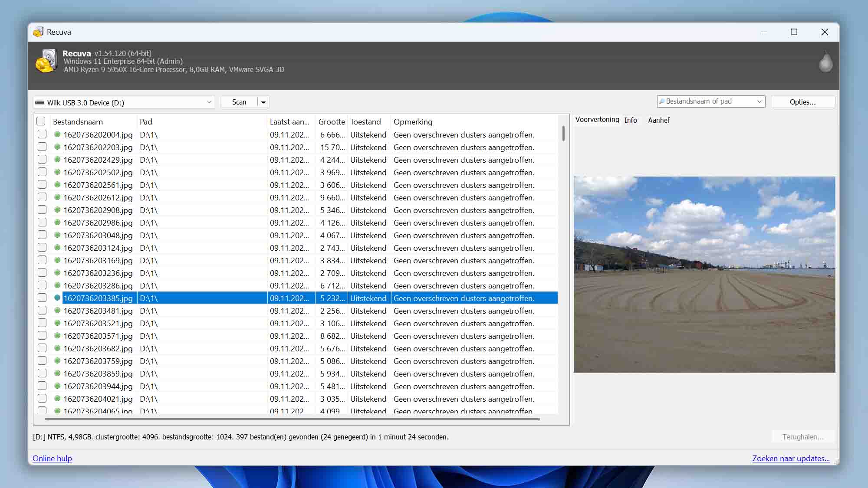Click the Info tab for file information

coord(631,120)
